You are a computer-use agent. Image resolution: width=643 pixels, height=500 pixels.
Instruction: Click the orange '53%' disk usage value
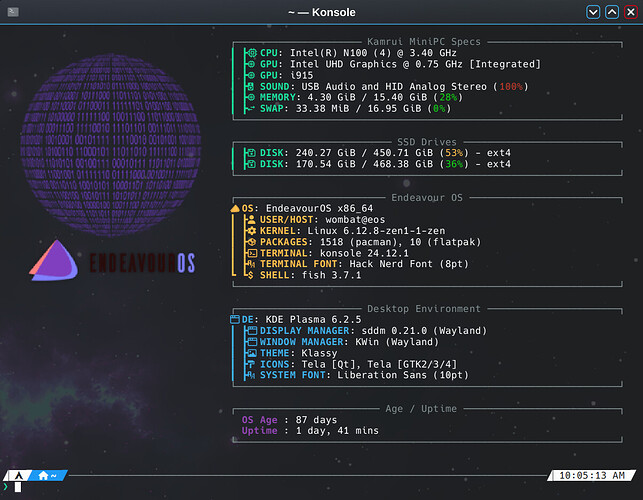[454, 153]
